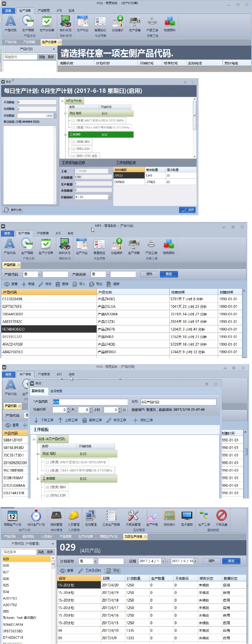Check ANT1 checkbox in 工序模板 tree
Image resolution: width=252 pixels, height=644 pixels.
(47, 462)
